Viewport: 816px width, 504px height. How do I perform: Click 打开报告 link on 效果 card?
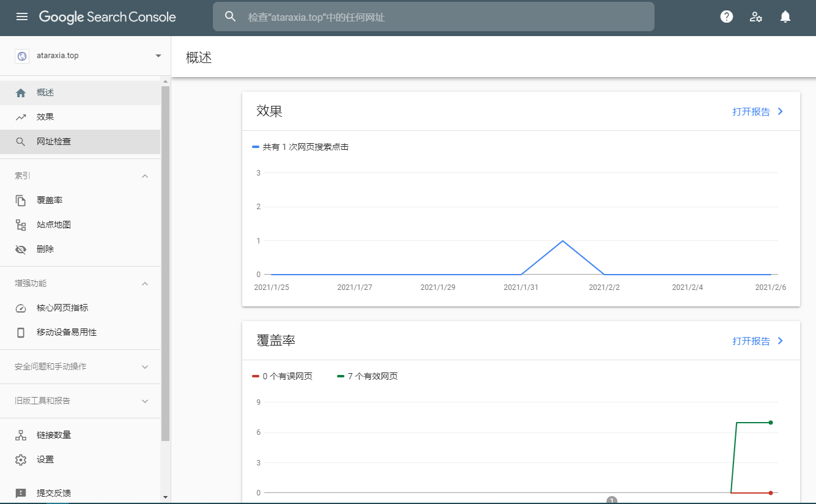point(751,112)
